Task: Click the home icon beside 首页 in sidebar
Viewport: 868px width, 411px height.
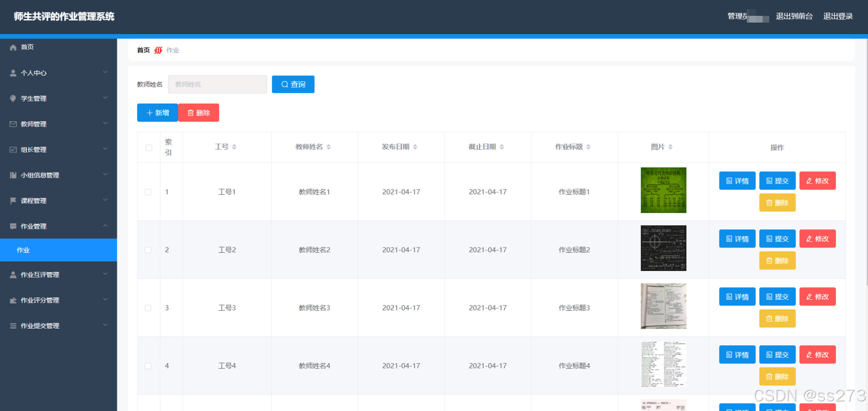Action: pos(13,47)
